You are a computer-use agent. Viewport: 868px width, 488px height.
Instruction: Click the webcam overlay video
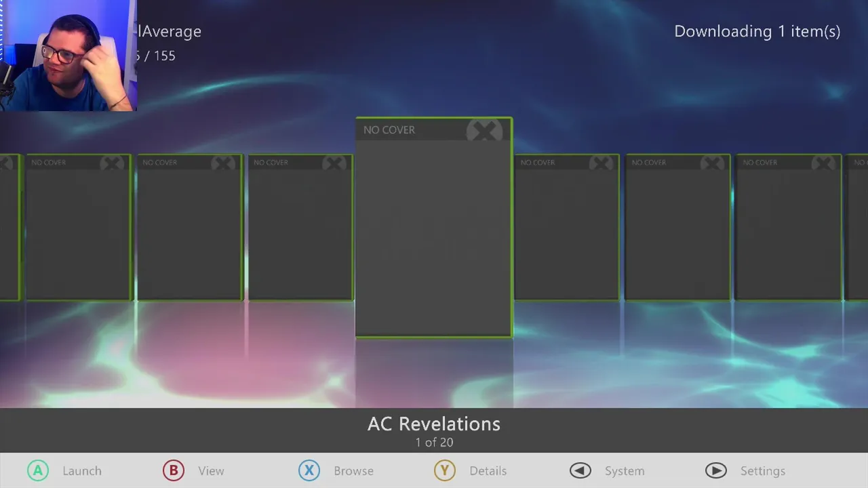[x=68, y=56]
